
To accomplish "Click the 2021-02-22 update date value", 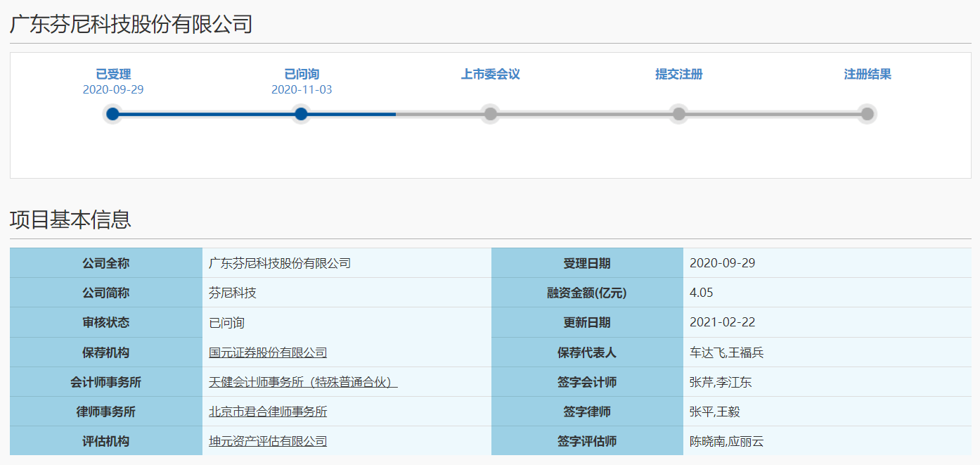I will (723, 322).
